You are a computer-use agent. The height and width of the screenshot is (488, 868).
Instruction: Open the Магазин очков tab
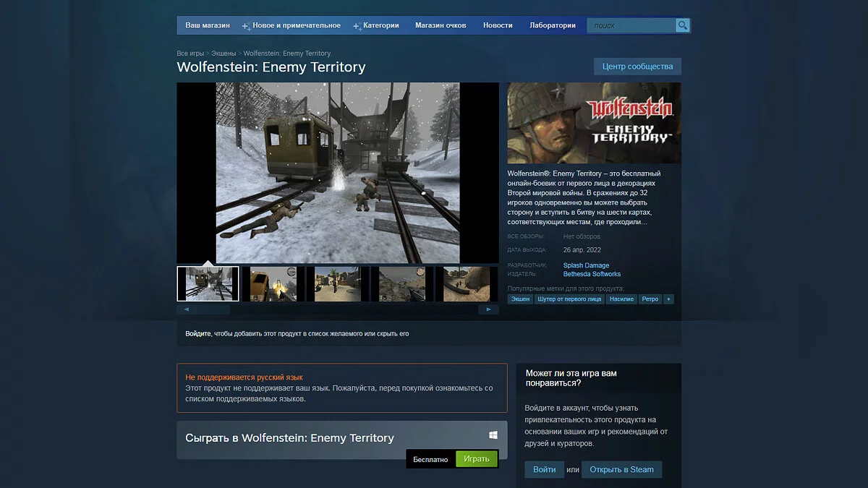441,26
